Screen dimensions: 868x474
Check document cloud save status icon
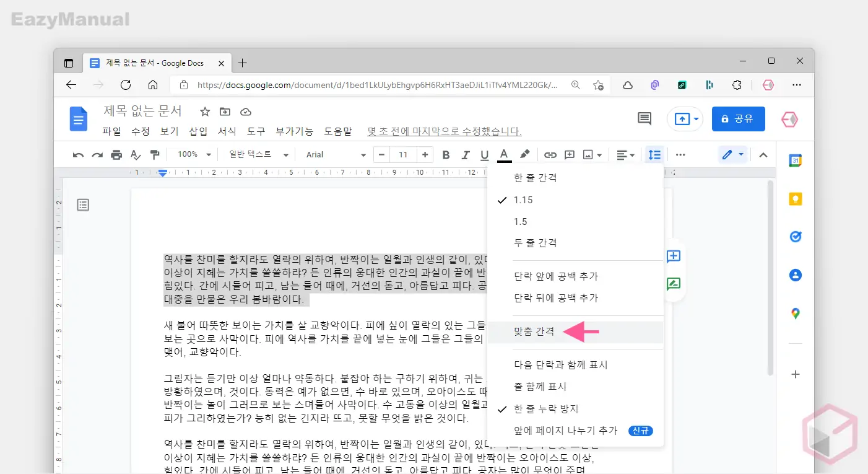pyautogui.click(x=246, y=112)
